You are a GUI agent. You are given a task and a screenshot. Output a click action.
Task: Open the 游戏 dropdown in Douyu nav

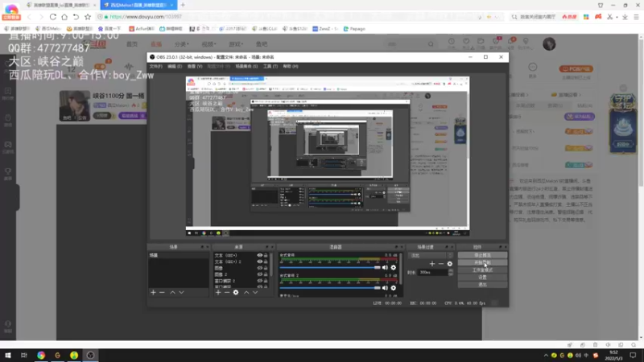click(x=235, y=44)
